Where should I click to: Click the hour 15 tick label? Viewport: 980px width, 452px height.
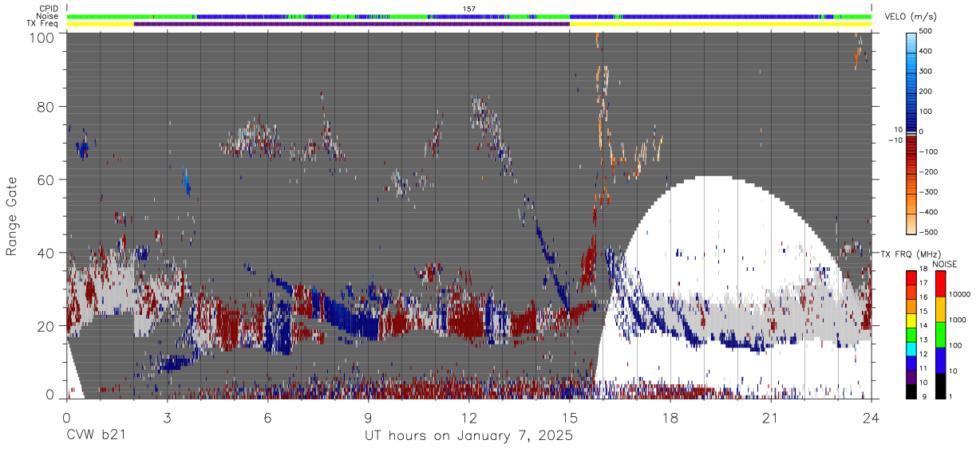coord(569,418)
